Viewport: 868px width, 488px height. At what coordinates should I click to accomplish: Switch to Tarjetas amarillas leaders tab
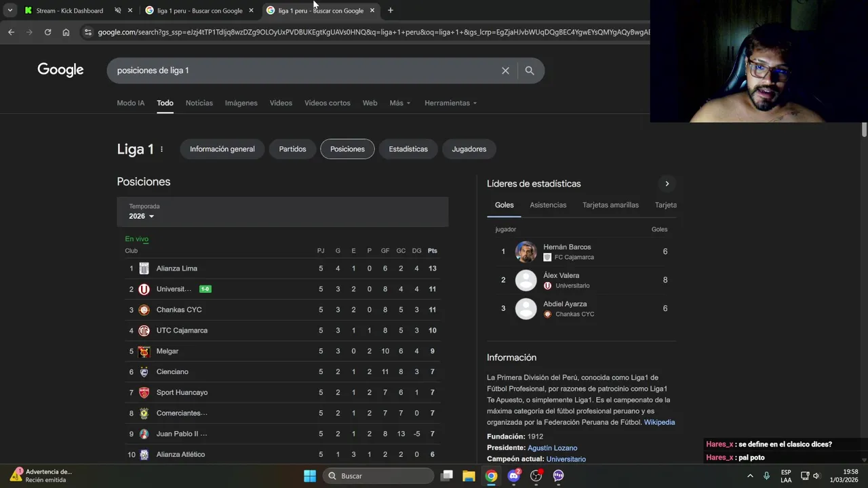[610, 205]
